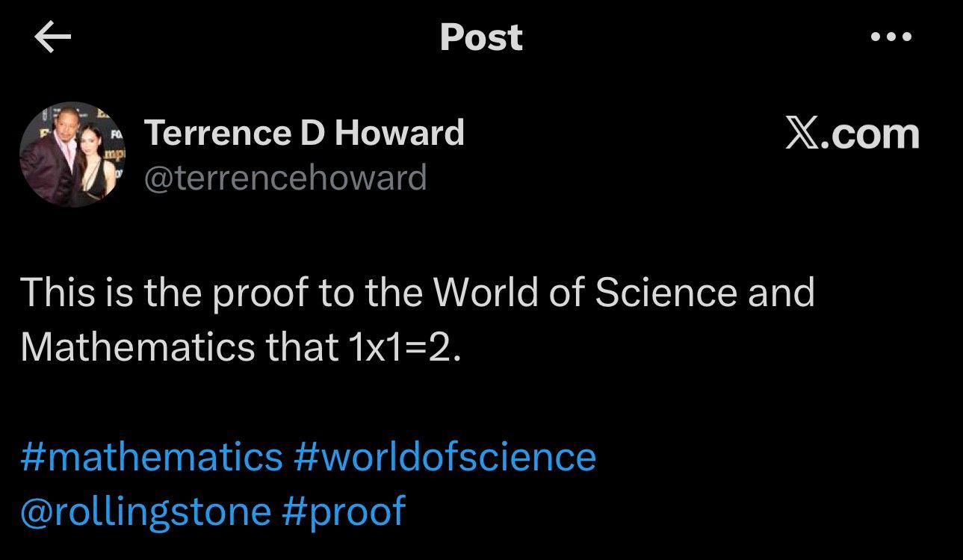Open the Terrence D Howard display name

(x=304, y=133)
